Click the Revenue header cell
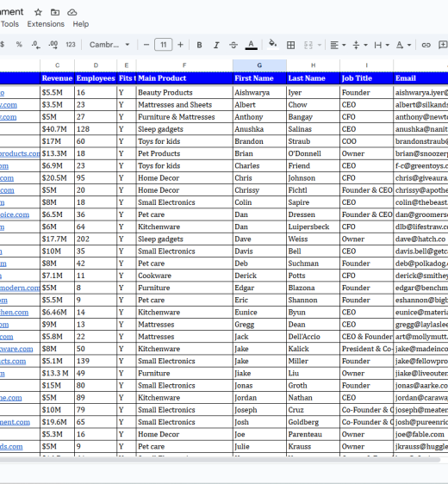 tap(57, 78)
